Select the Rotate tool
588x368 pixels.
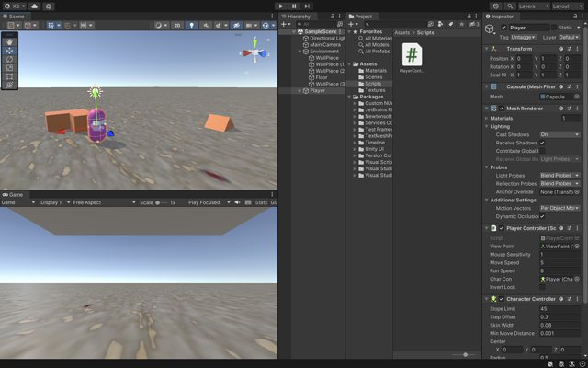click(x=9, y=59)
